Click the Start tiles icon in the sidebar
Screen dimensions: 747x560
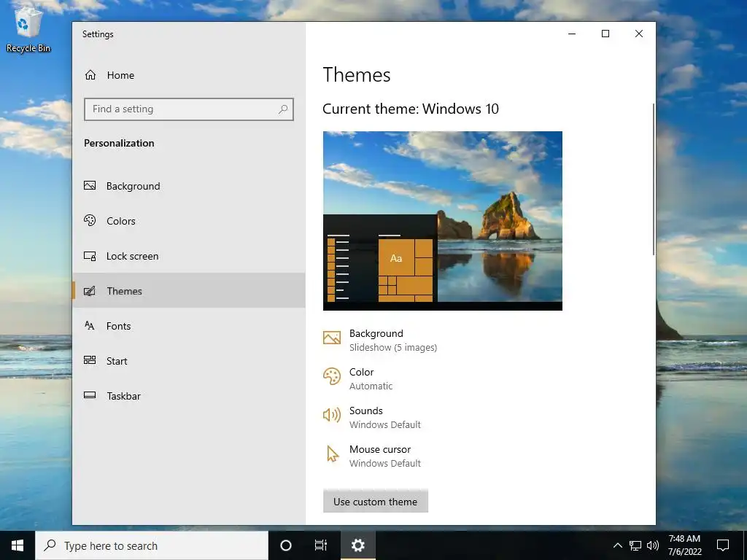pyautogui.click(x=90, y=360)
